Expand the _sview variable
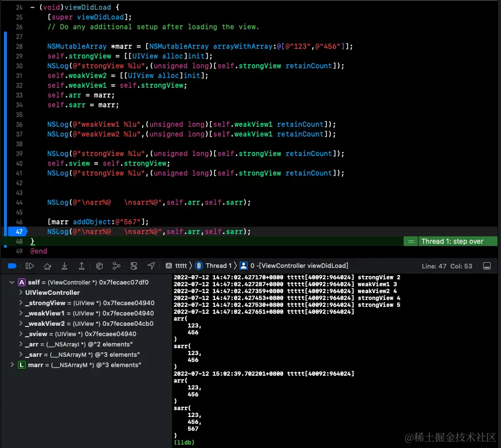501x448 pixels. click(x=21, y=333)
